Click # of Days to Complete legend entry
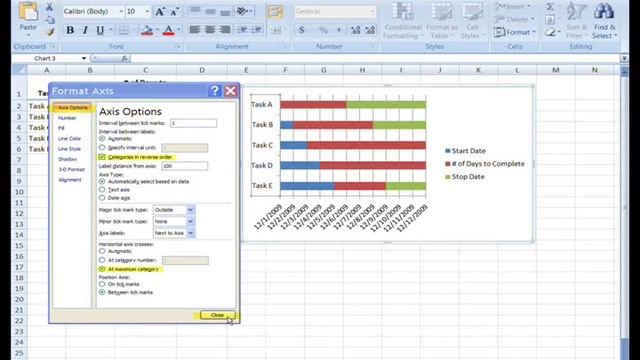Image resolution: width=640 pixels, height=360 pixels. pos(485,164)
